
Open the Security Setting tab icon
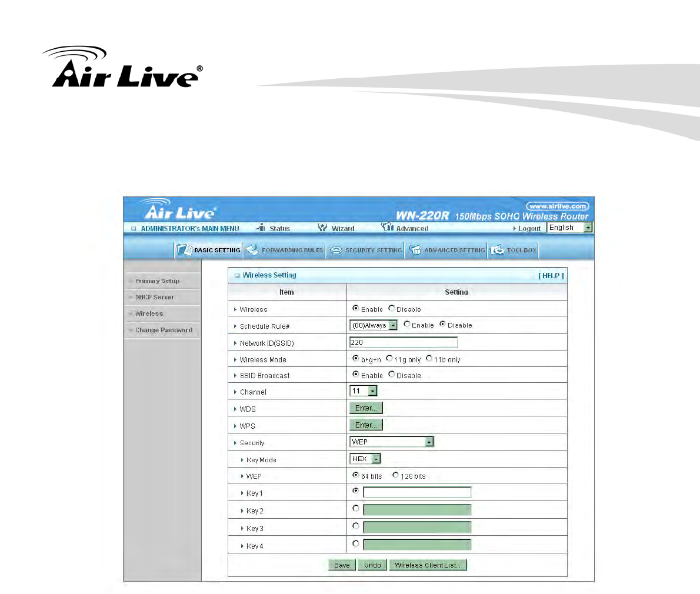336,251
